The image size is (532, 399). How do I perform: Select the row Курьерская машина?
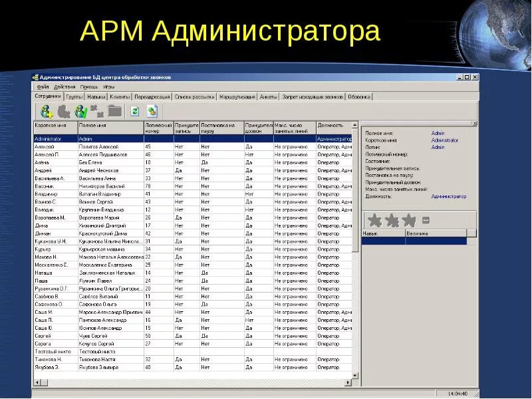[192, 249]
